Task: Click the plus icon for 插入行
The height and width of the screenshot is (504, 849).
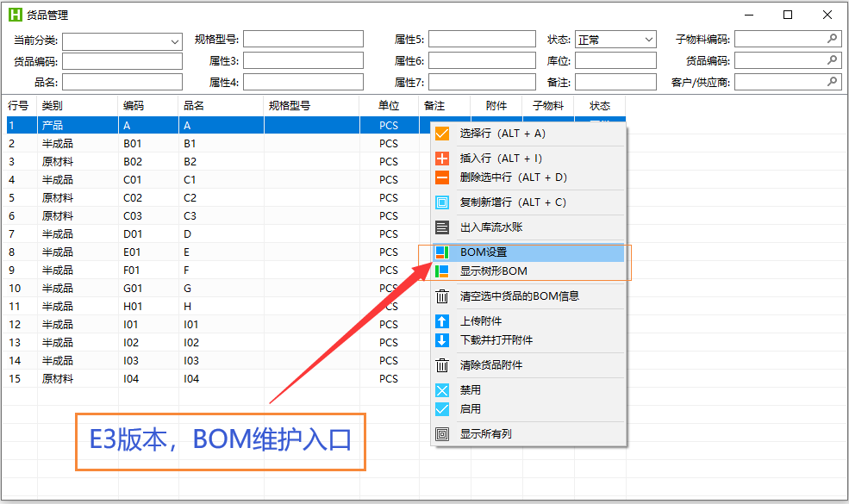Action: [442, 158]
